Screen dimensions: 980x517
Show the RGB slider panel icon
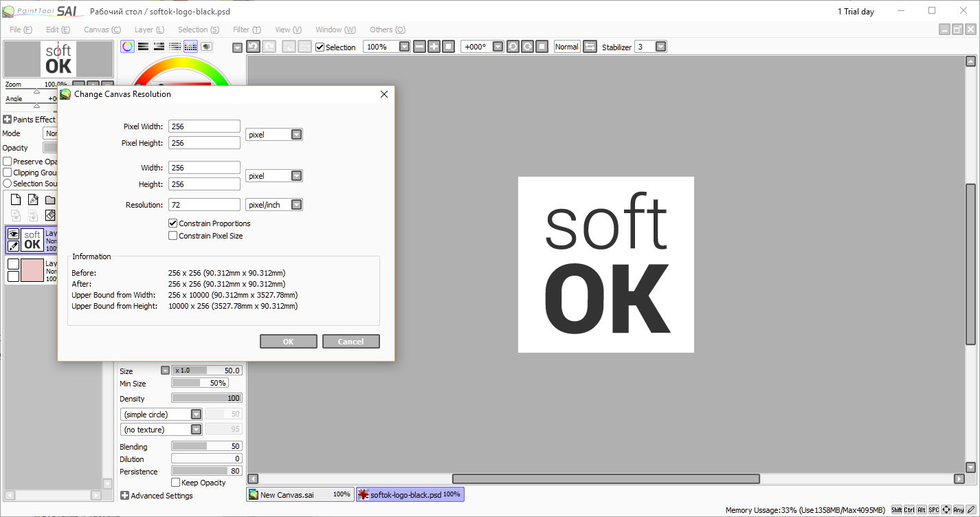tap(143, 47)
